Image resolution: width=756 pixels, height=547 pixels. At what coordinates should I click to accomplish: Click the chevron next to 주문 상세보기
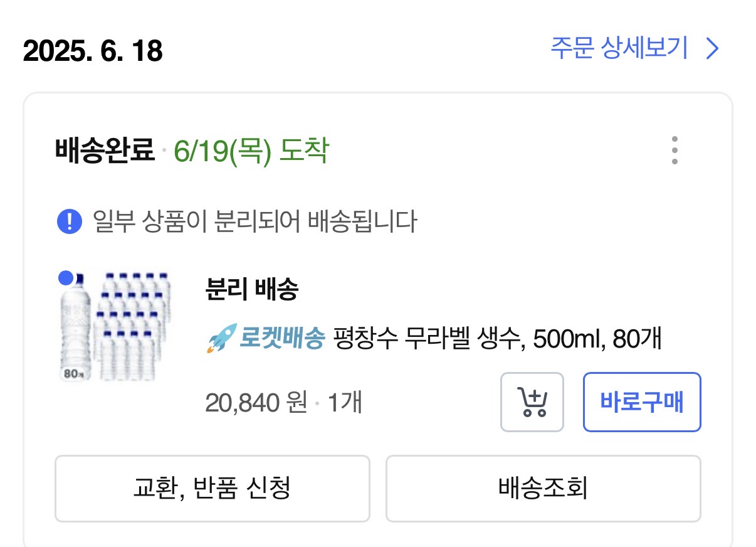pyautogui.click(x=711, y=48)
